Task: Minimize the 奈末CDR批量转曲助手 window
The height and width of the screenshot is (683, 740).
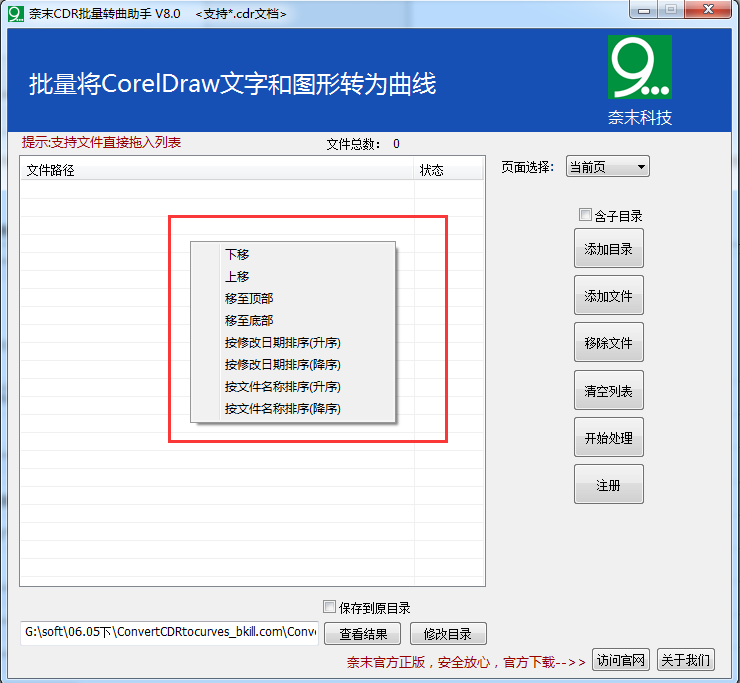Action: (x=644, y=10)
